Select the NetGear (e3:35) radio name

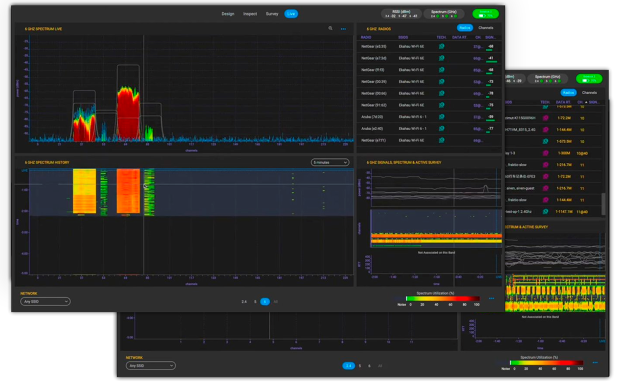click(374, 47)
